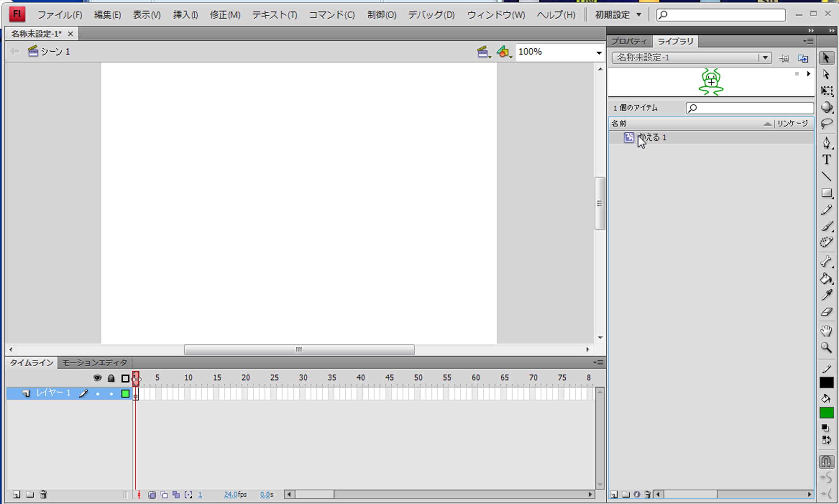Open the 100% zoom dropdown
Image resolution: width=839 pixels, height=504 pixels.
599,53
